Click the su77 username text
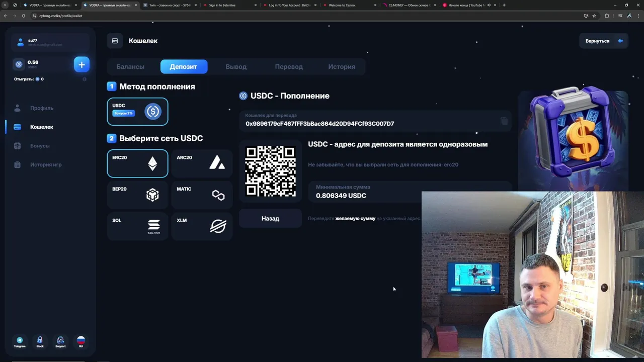The height and width of the screenshot is (362, 644). point(33,40)
